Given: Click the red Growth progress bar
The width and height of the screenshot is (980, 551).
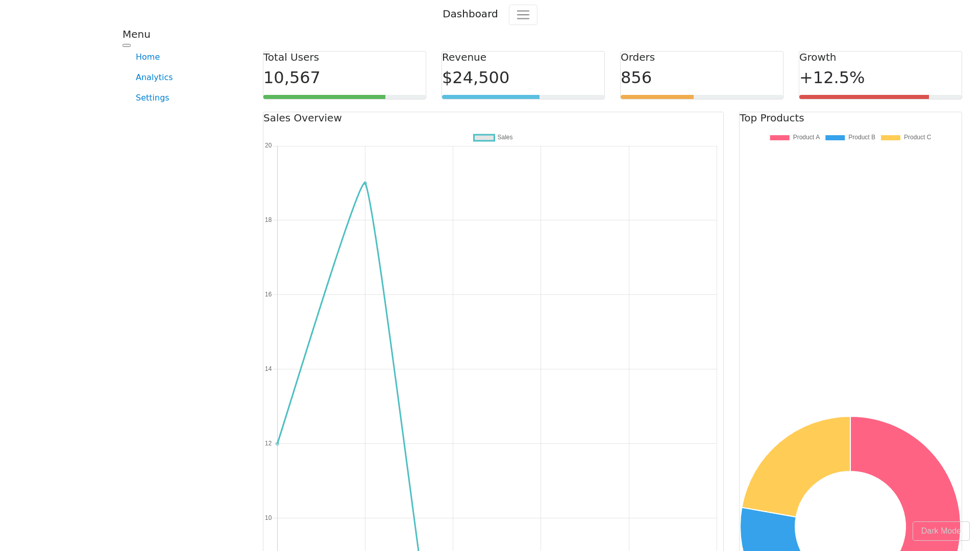Looking at the screenshot, I should click(x=864, y=97).
